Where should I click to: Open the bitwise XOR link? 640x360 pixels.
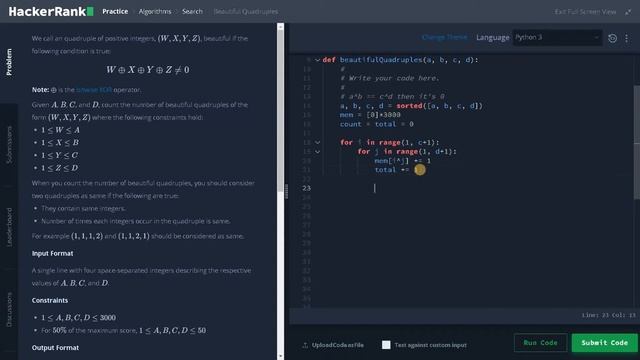[x=94, y=90]
